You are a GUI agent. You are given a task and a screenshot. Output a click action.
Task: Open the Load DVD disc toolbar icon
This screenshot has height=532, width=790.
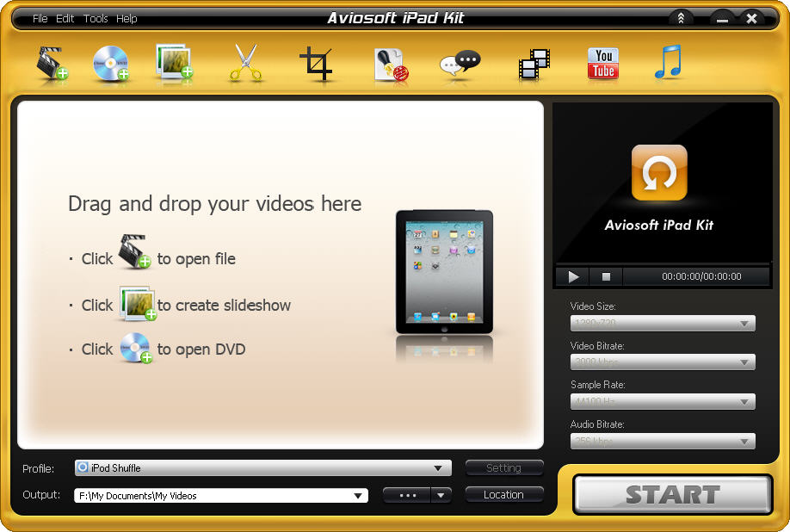(x=111, y=64)
